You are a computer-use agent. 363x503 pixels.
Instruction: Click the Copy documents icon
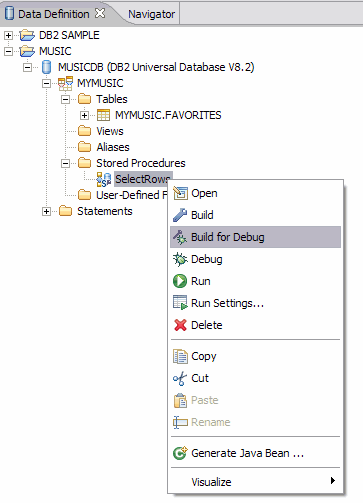click(x=180, y=356)
